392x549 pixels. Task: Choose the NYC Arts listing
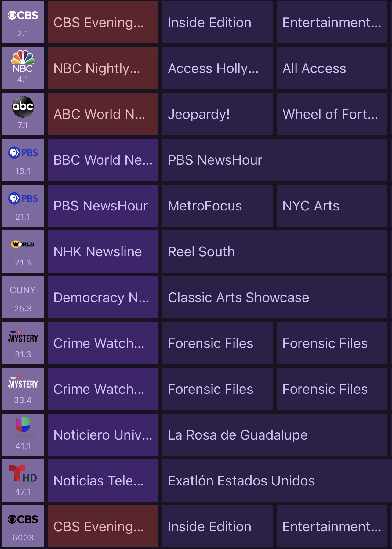[x=332, y=206]
